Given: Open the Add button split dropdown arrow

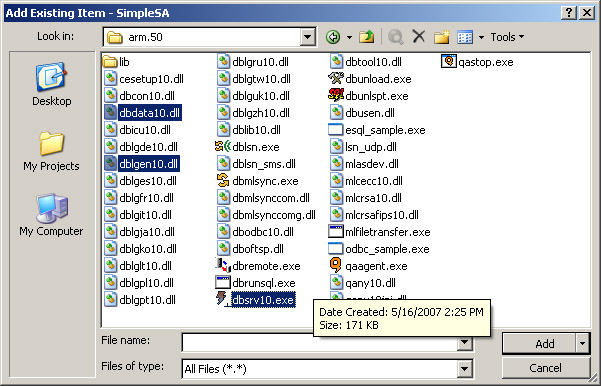Looking at the screenshot, I should pos(583,343).
